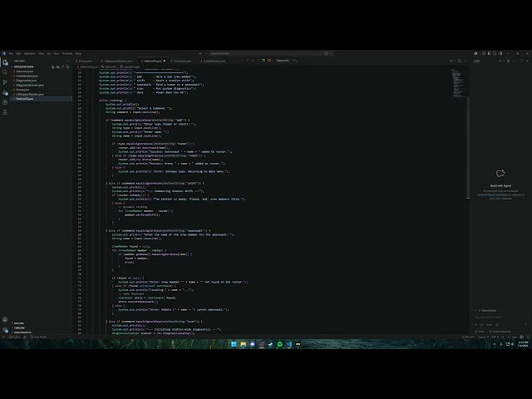Viewport: 532px width, 399px height.
Task: Click the Collapse Folders icon in Explorer
Action: coord(67,66)
